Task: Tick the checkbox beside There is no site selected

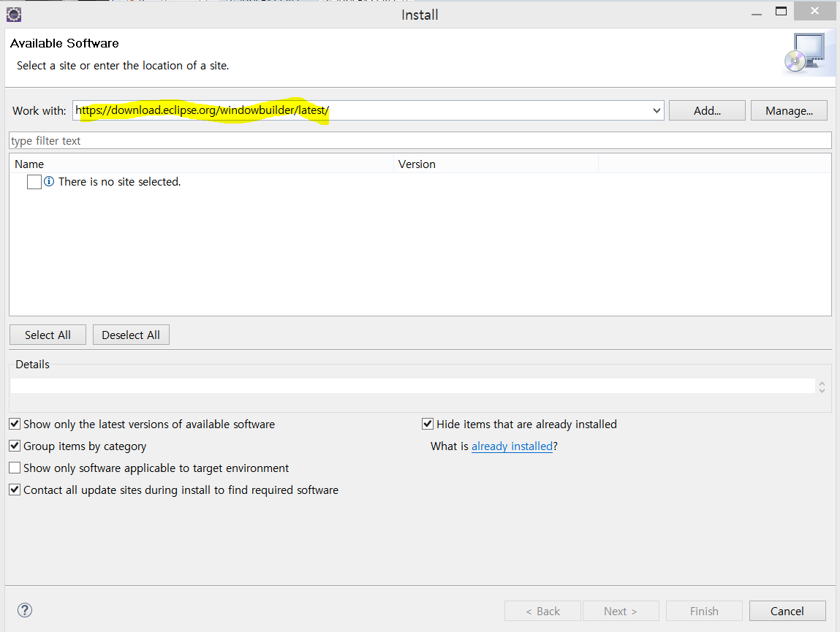Action: coord(34,182)
